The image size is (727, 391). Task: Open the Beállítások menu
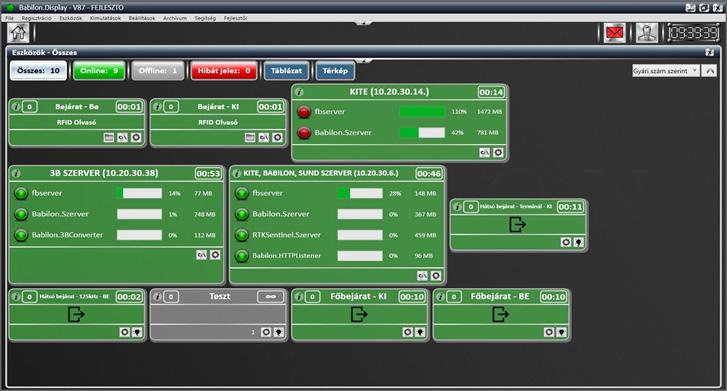pos(142,18)
